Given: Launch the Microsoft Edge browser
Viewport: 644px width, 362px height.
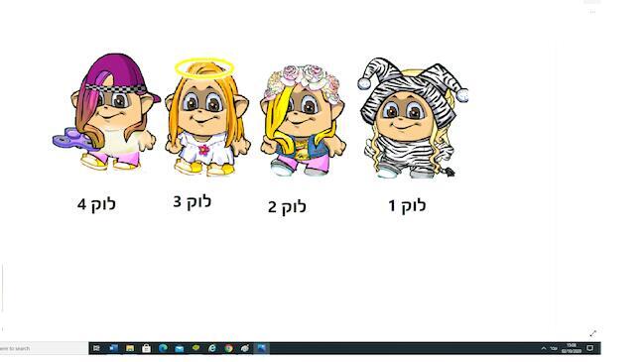Looking at the screenshot, I should pyautogui.click(x=163, y=348).
